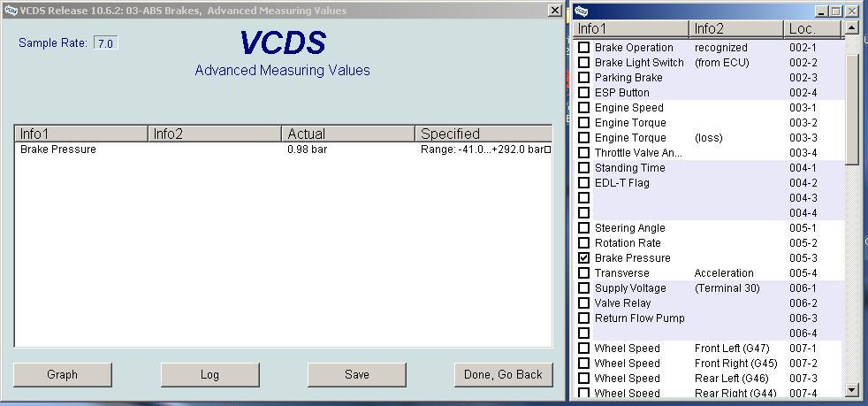Screen dimensions: 868x406
Task: Click location 005-3 in list
Action: (x=803, y=258)
